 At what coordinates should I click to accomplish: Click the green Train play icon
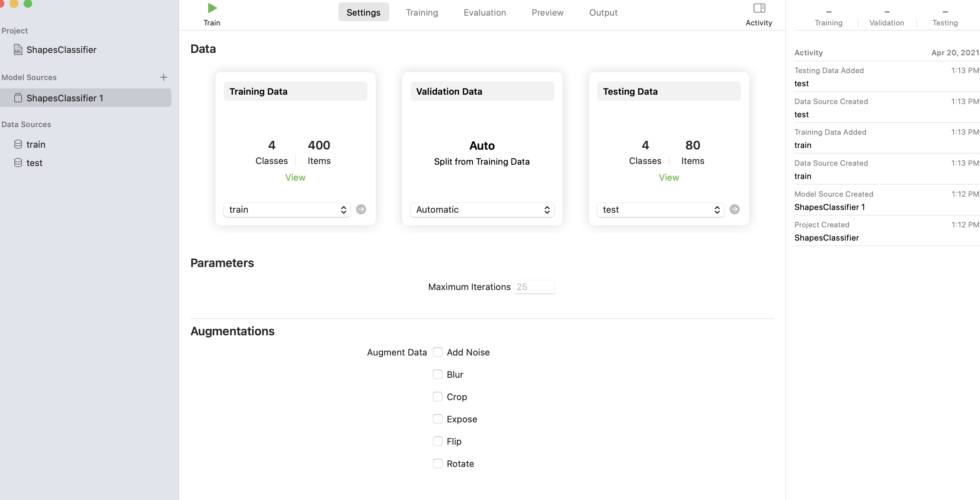click(x=212, y=8)
